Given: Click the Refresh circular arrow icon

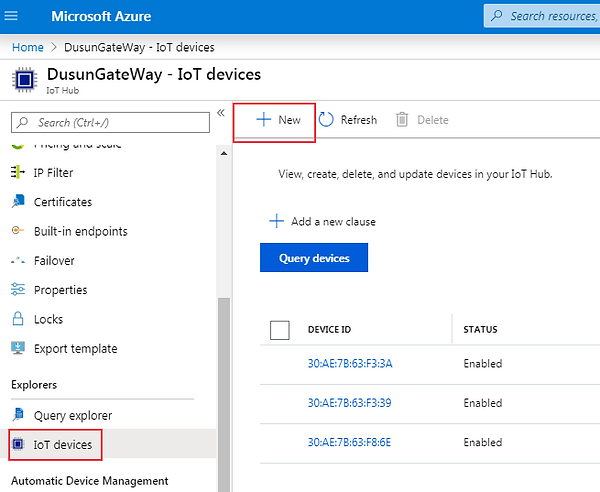Looking at the screenshot, I should click(326, 119).
